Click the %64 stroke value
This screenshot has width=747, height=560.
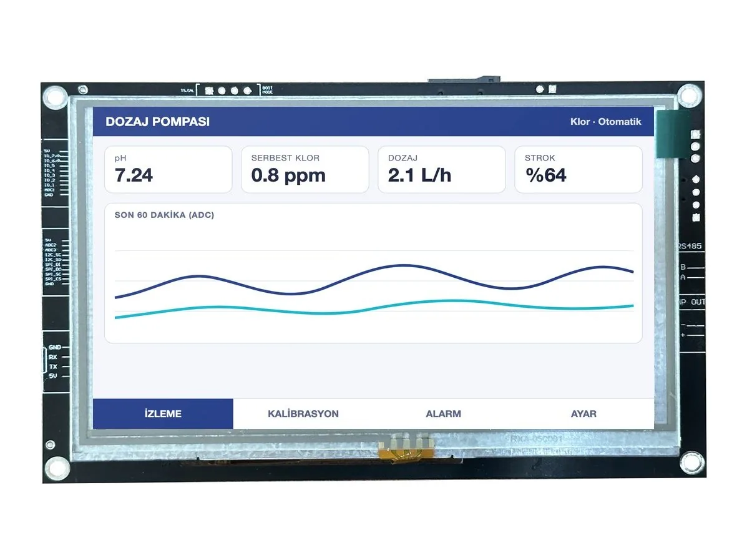pos(546,175)
